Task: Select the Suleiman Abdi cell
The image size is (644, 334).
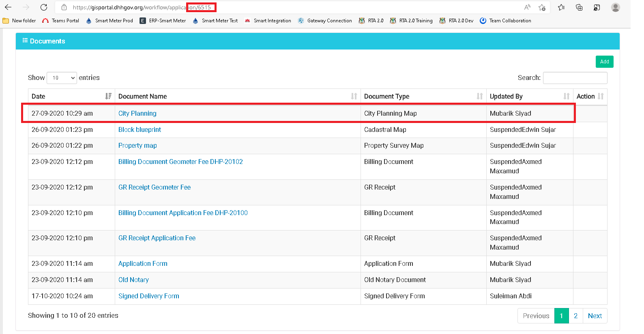Action: point(530,296)
